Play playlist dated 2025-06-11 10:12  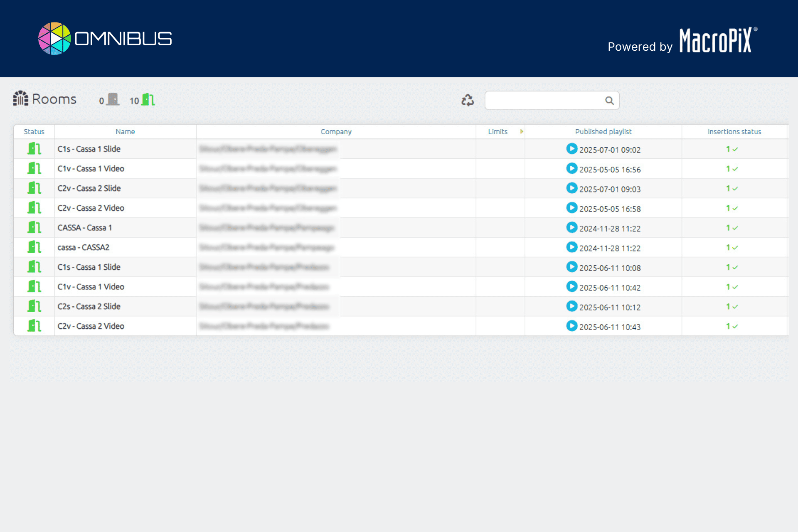point(572,306)
